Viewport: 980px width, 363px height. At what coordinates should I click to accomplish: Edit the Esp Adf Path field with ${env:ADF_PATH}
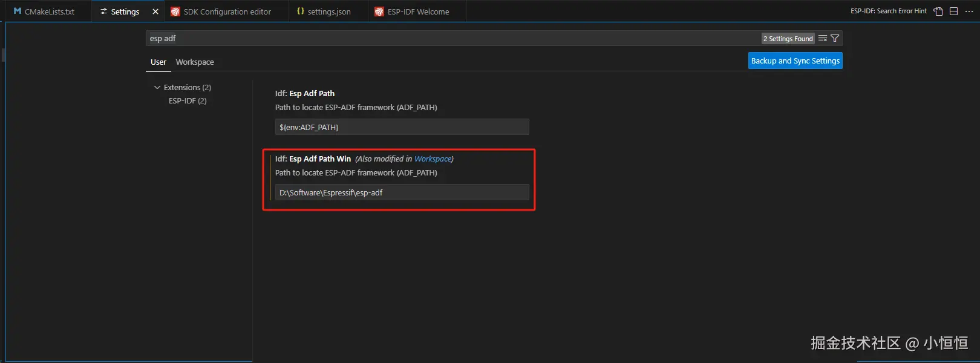point(402,127)
